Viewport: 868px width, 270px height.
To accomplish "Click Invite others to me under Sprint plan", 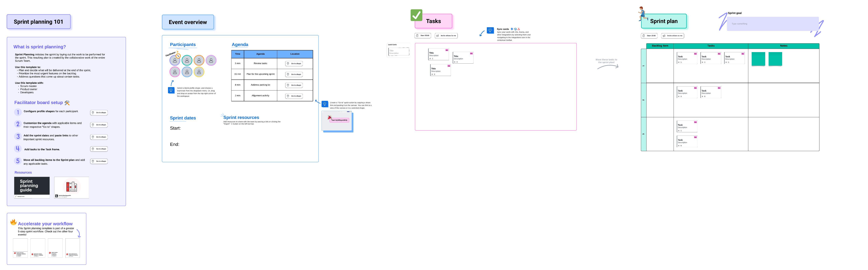I will tap(673, 36).
